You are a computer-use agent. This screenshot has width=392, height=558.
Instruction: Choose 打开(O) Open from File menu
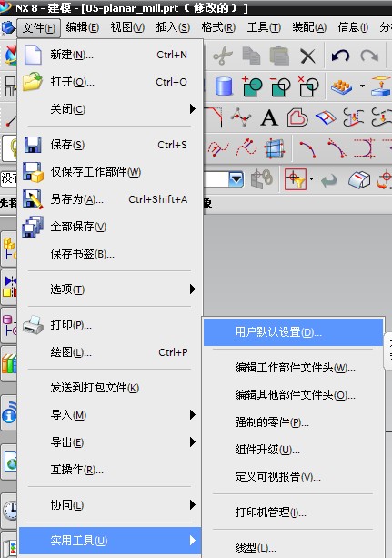point(109,82)
